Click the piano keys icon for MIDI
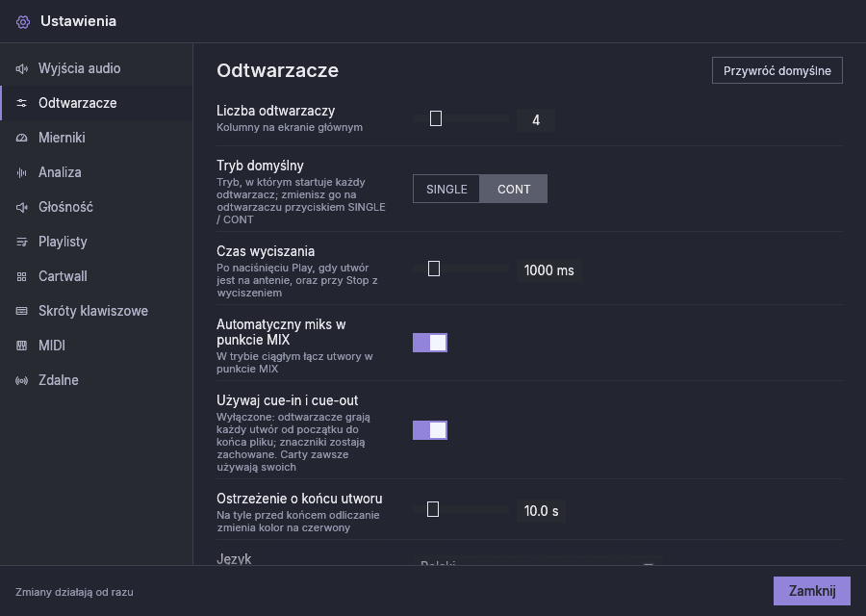Viewport: 866px width, 616px height. pyautogui.click(x=21, y=346)
